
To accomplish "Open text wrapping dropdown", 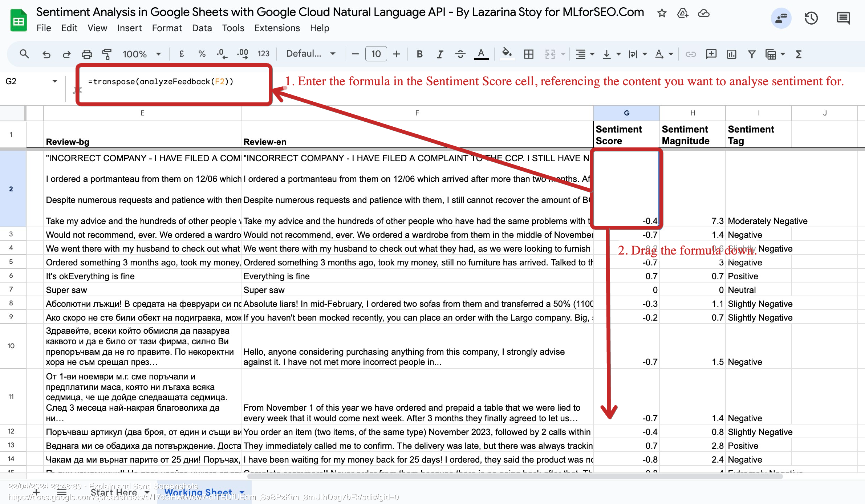I will (x=638, y=54).
